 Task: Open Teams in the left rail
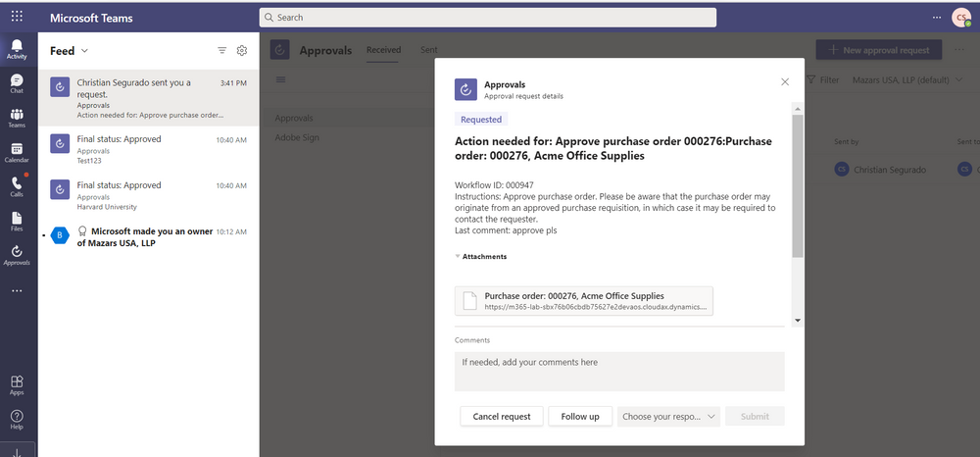point(17,118)
